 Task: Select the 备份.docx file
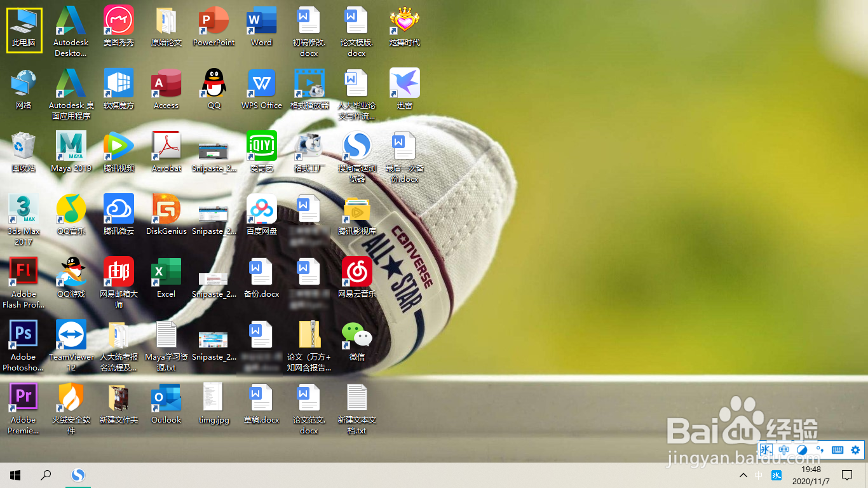click(262, 278)
